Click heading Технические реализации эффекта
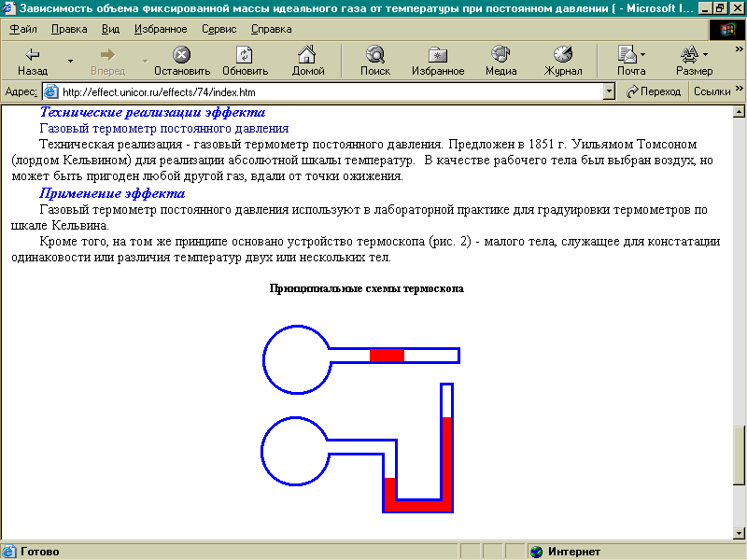The image size is (747, 560). pos(152,112)
